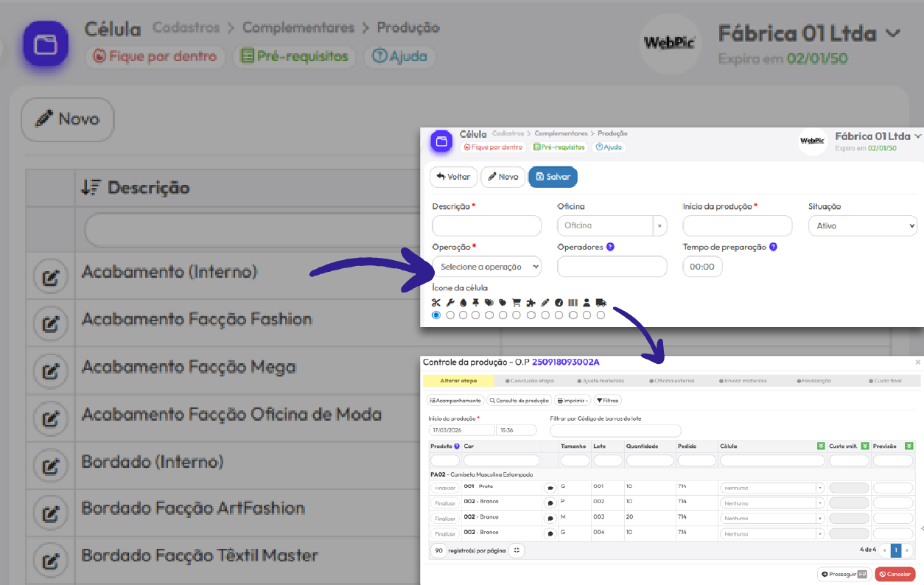Image resolution: width=924 pixels, height=585 pixels.
Task: Click the truck cell icon
Action: 601,302
